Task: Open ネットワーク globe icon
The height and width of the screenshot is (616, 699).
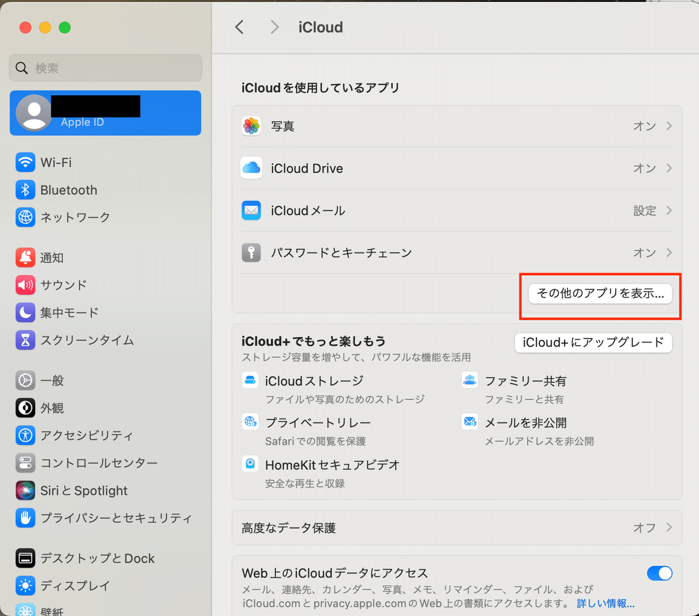Action: (25, 217)
